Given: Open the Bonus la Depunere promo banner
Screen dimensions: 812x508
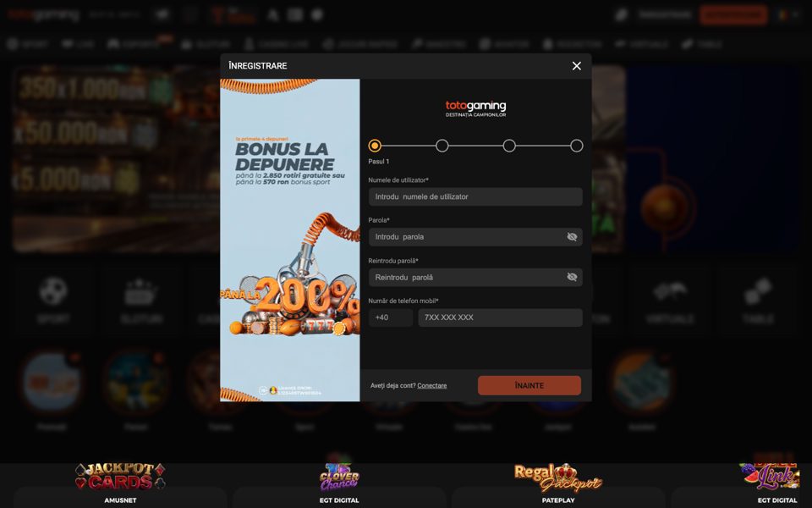Looking at the screenshot, I should click(x=290, y=240).
